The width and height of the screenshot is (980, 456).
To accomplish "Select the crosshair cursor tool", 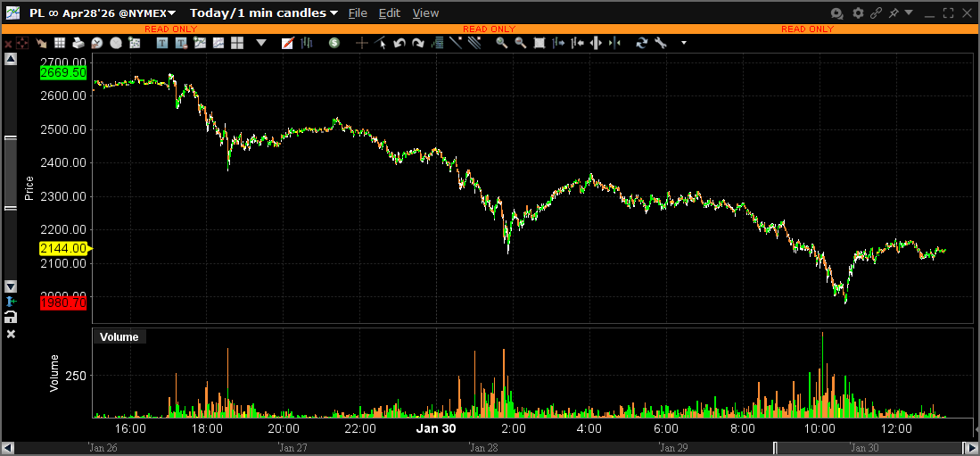I will point(362,43).
